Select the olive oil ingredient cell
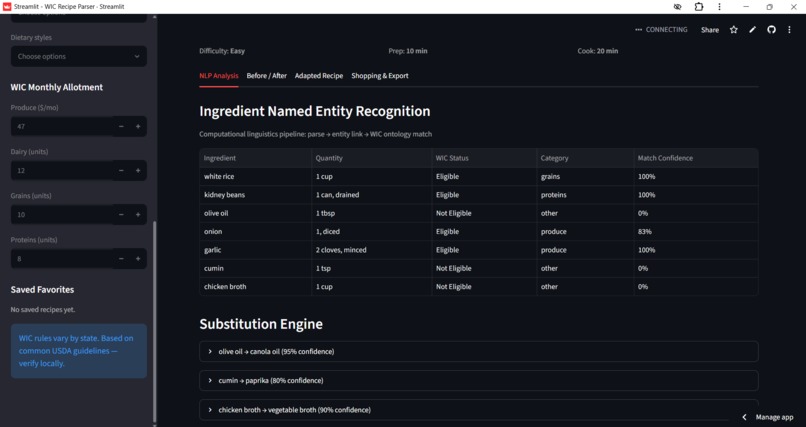Image resolution: width=806 pixels, height=427 pixels. [x=255, y=213]
